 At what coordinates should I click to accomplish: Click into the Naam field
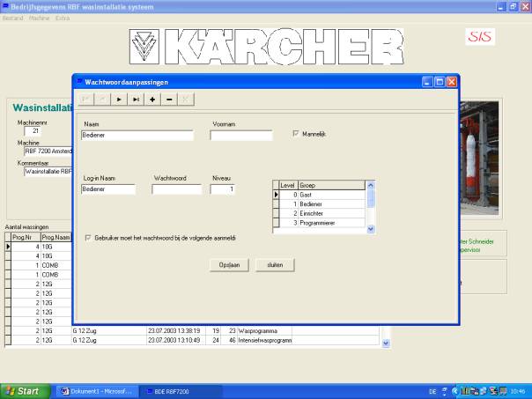pos(137,135)
